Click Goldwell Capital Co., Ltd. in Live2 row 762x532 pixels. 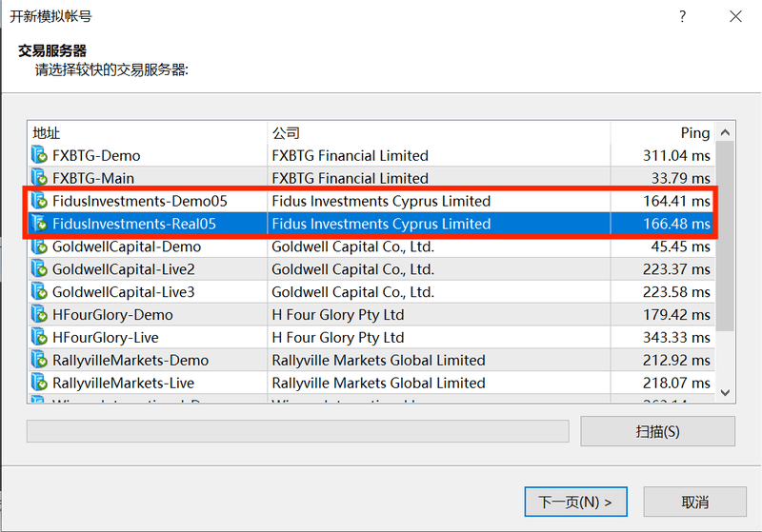click(x=352, y=269)
